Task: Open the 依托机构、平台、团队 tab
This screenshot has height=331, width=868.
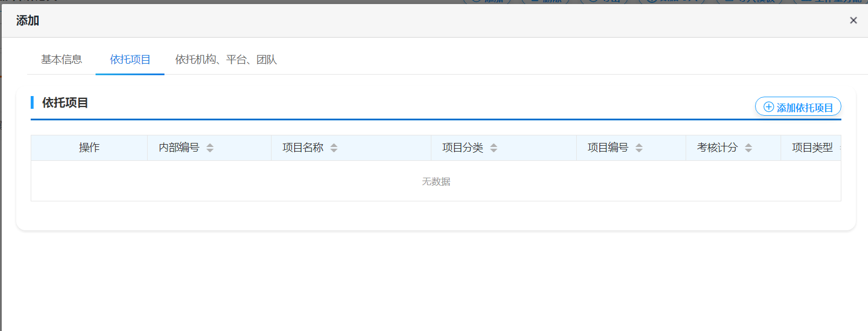Action: click(x=226, y=60)
